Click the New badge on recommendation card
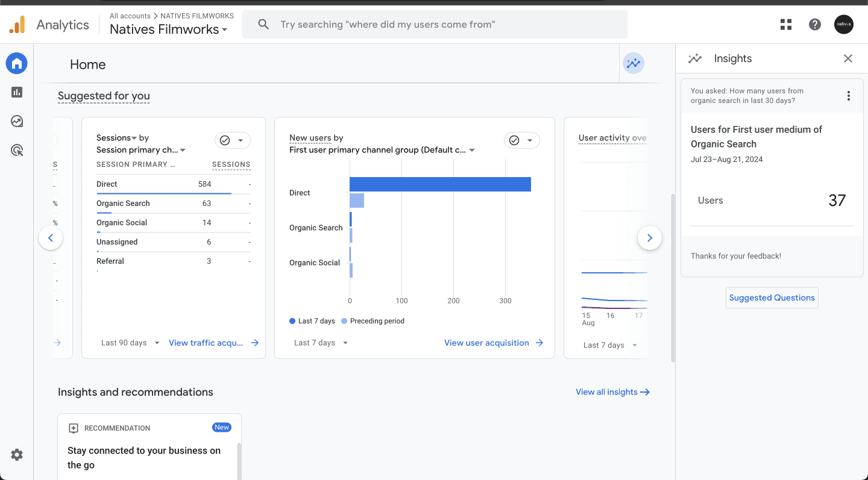The image size is (868, 480). [222, 428]
